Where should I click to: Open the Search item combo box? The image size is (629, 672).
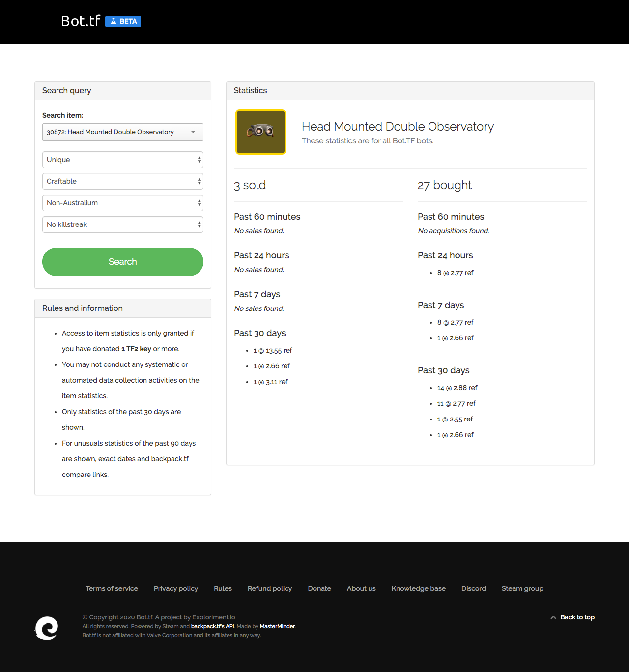point(123,132)
